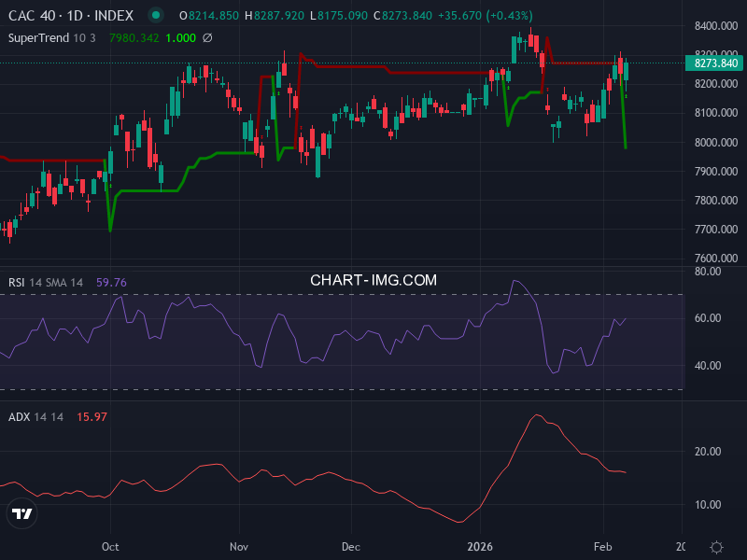Click the RSI value 59.76
The width and height of the screenshot is (747, 560).
[x=110, y=279]
